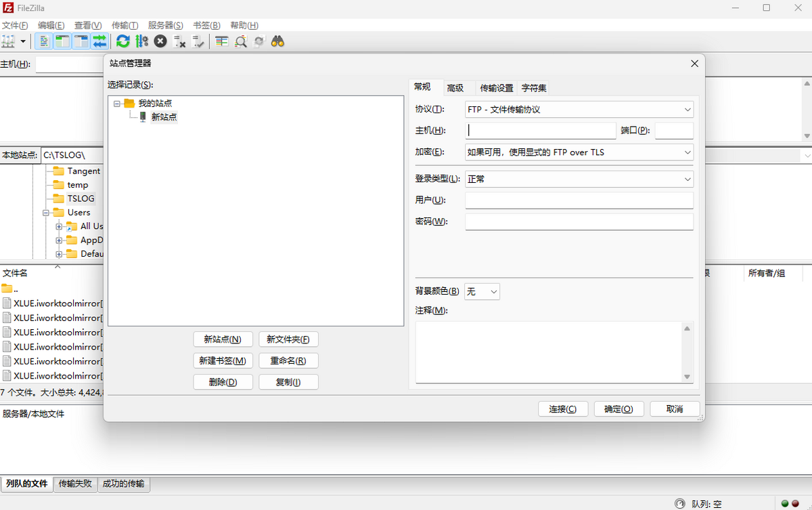
Task: Toggle directory comparison magnifier icon
Action: coord(240,41)
